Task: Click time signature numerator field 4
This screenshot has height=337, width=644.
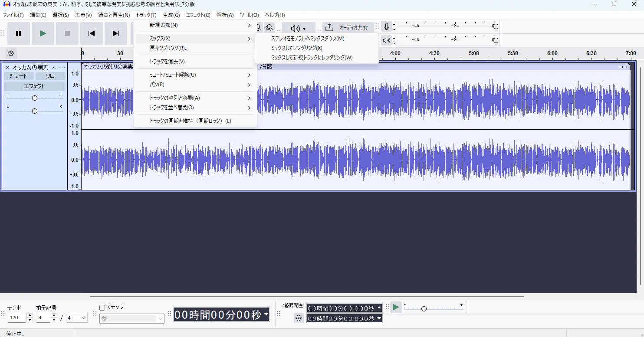Action: [x=43, y=318]
